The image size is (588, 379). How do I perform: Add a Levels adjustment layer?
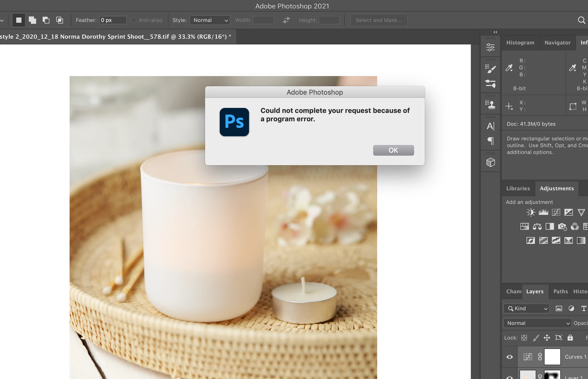point(543,212)
